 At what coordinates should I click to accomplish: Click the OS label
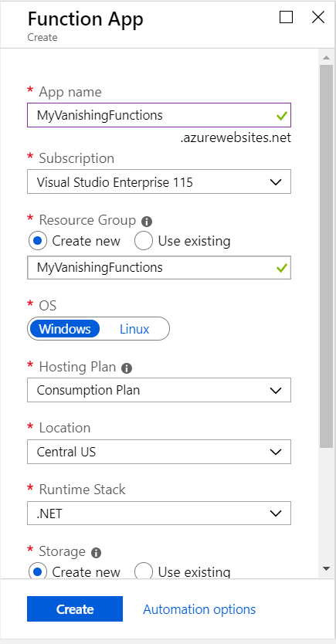tap(48, 306)
